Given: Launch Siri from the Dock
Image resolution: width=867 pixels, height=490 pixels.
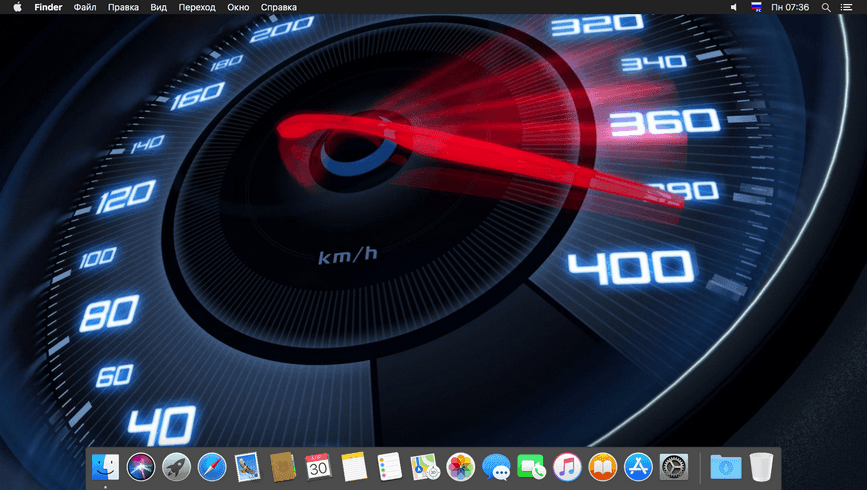Looking at the screenshot, I should [140, 467].
